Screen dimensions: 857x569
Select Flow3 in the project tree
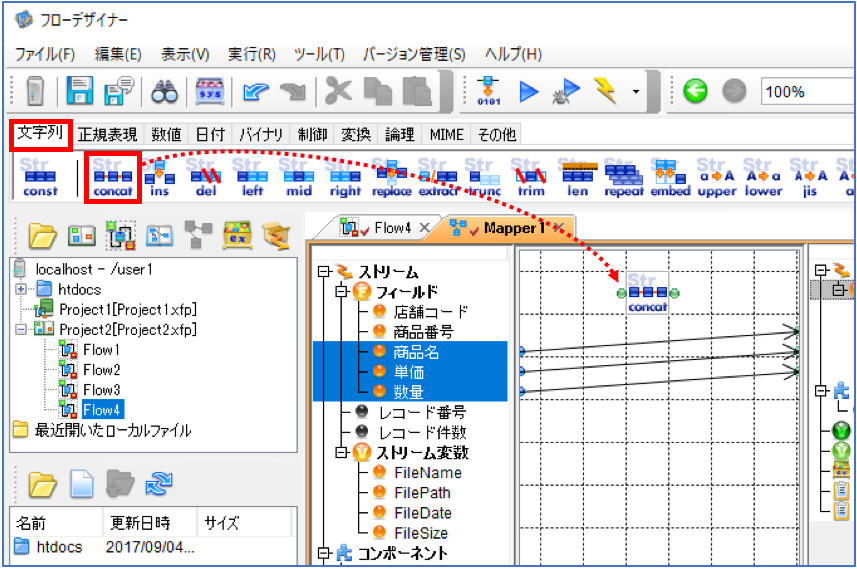pos(101,390)
